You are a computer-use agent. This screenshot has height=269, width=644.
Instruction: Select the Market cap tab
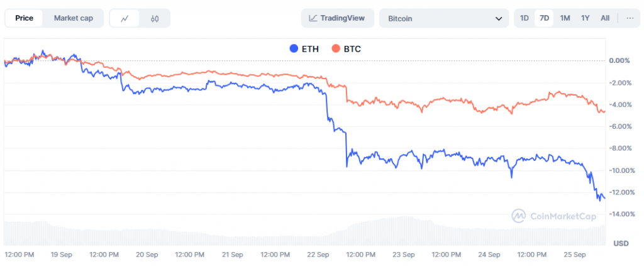(73, 18)
